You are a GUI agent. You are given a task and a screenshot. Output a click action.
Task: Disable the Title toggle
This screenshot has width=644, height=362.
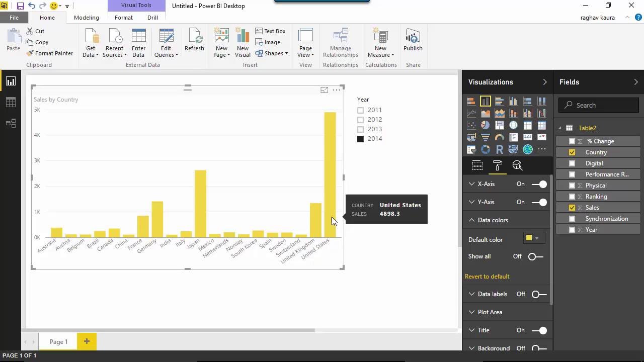click(x=539, y=330)
